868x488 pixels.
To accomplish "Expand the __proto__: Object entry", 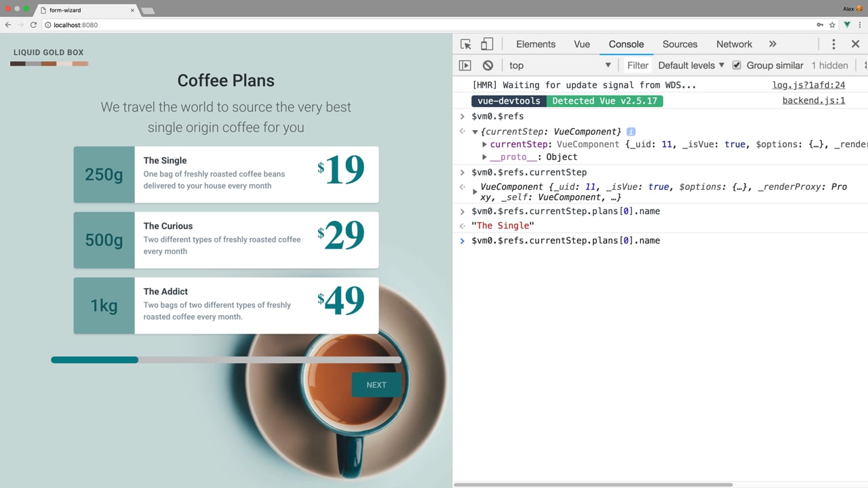I will [484, 157].
